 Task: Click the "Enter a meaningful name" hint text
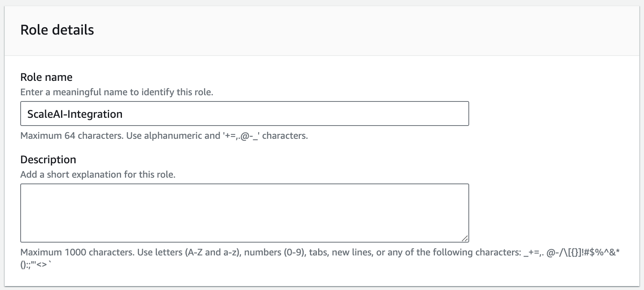pos(117,92)
